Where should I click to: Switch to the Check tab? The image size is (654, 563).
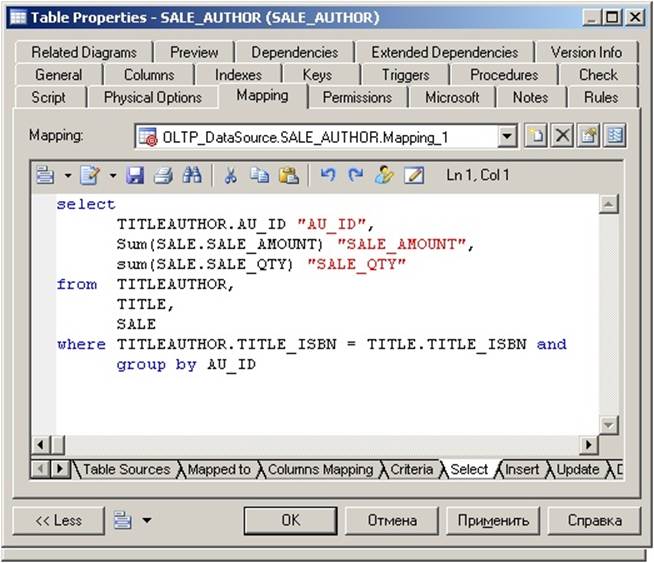[598, 75]
